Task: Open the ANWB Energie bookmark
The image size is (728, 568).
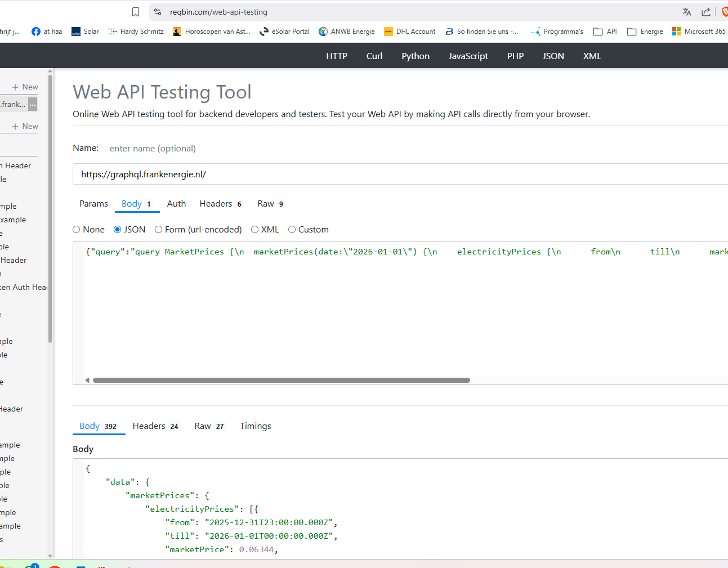Action: pyautogui.click(x=346, y=32)
